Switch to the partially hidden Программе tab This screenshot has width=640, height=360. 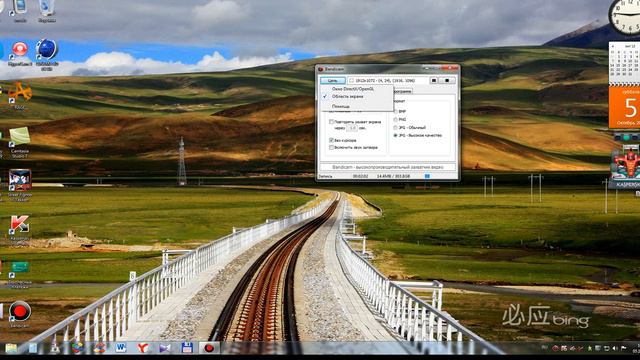(402, 91)
